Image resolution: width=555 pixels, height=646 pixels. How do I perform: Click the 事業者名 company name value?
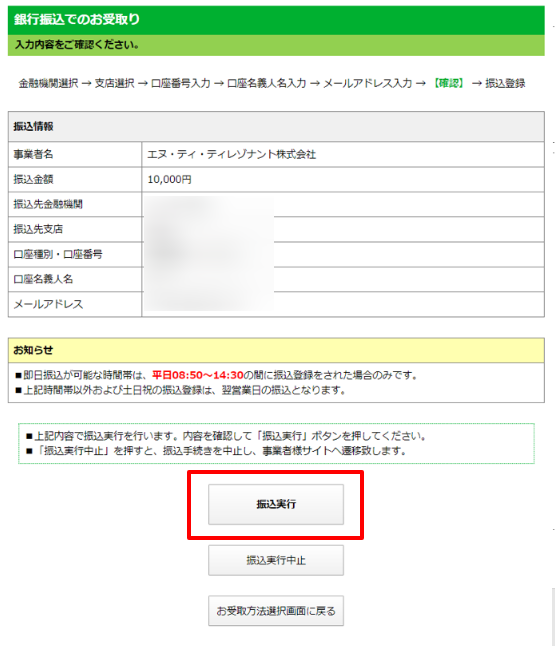[232, 154]
